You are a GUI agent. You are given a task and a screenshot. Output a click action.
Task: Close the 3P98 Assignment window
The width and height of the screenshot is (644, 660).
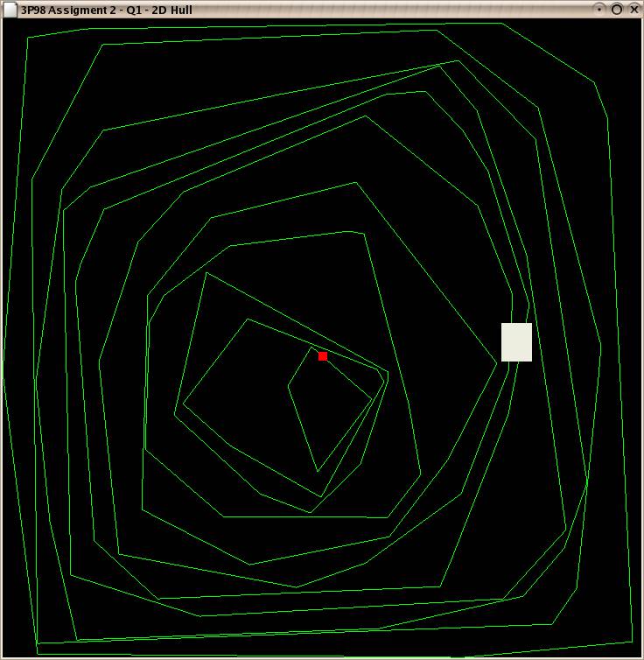[x=633, y=10]
